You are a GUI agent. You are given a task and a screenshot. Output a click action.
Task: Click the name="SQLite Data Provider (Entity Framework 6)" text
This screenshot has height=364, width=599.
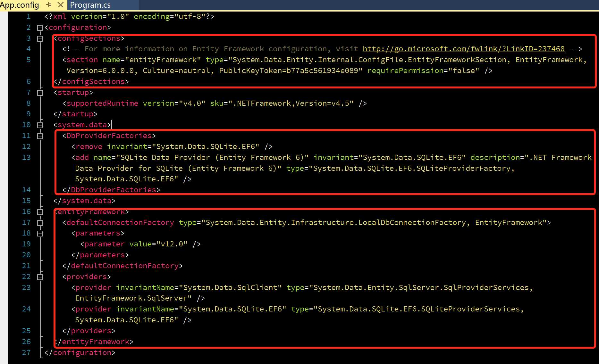[201, 157]
